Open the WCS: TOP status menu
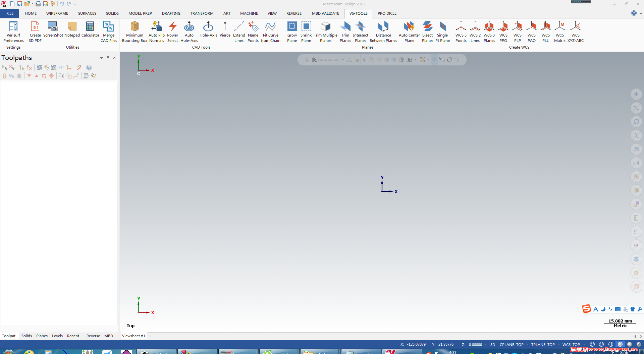 tap(571, 345)
